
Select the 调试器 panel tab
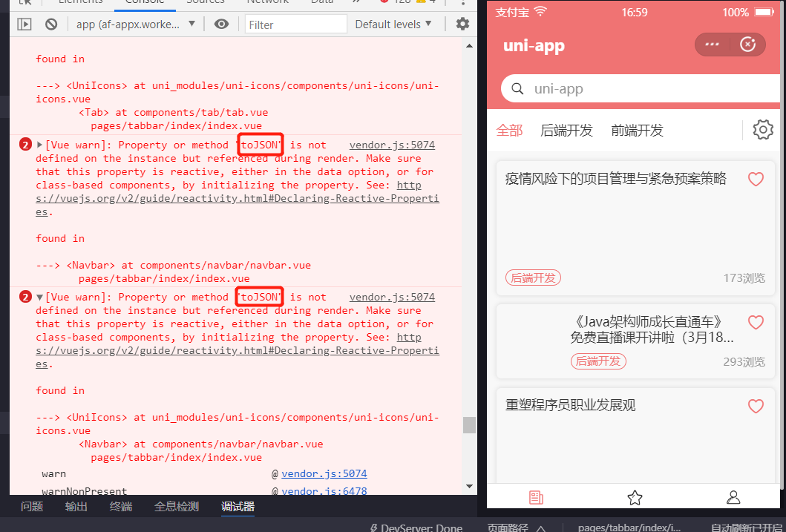238,507
